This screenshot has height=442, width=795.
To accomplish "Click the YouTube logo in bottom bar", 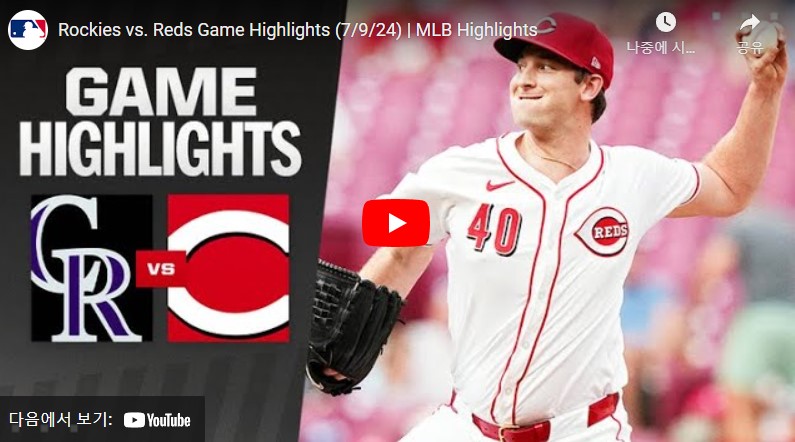I will 157,420.
